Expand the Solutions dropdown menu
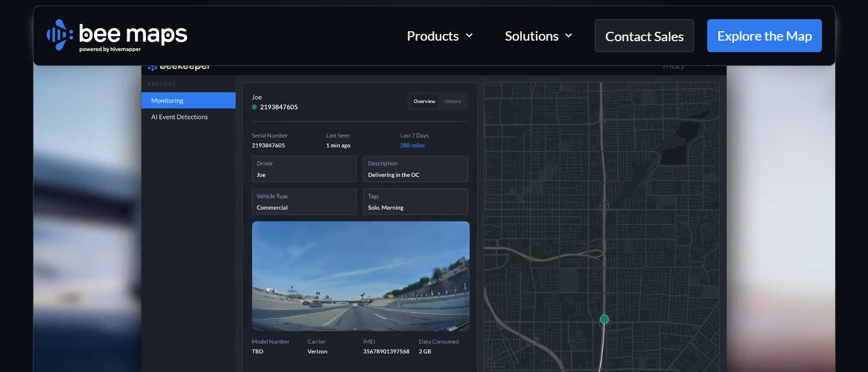The image size is (868, 372). 538,36
